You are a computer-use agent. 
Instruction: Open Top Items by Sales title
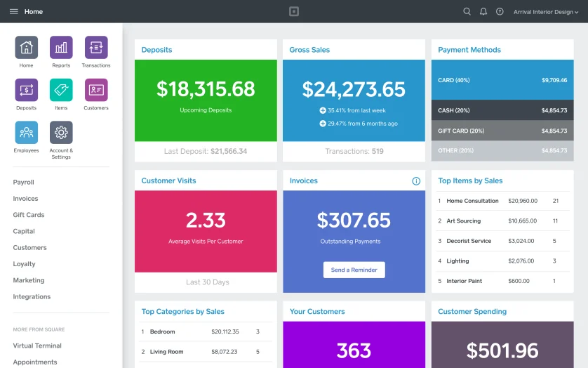pos(470,180)
